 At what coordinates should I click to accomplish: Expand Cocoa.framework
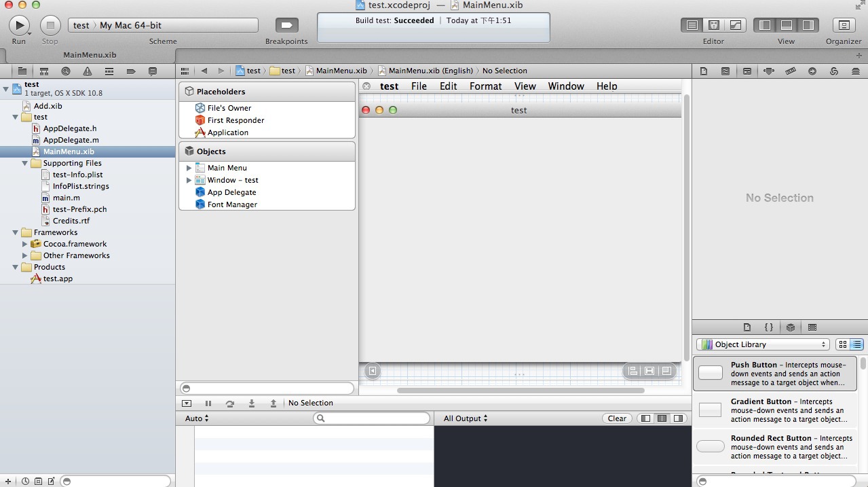[25, 244]
